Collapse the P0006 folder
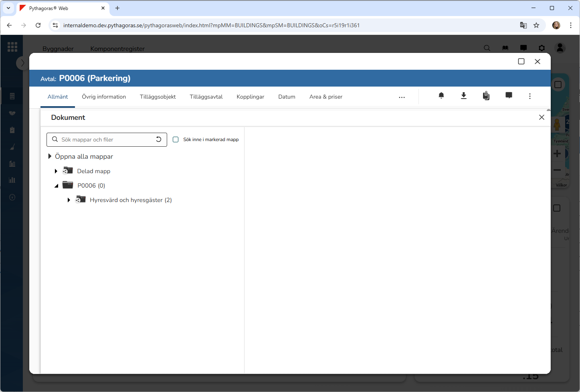Image resolution: width=580 pixels, height=392 pixels. pyautogui.click(x=57, y=186)
